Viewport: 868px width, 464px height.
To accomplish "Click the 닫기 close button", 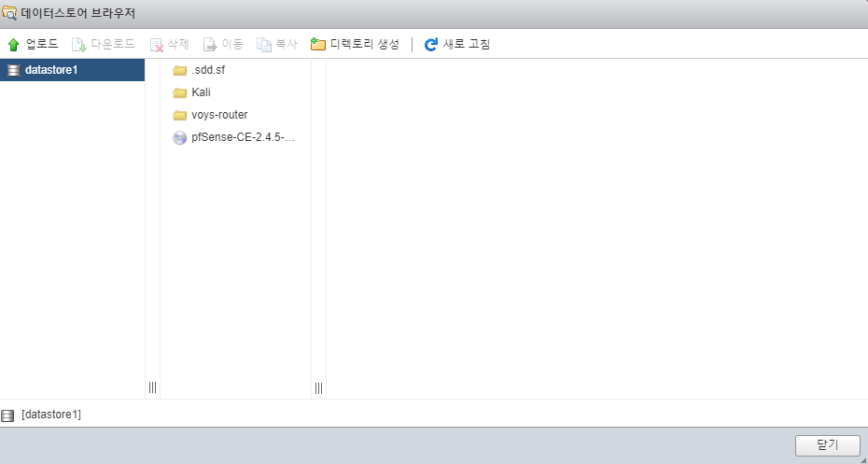I will pyautogui.click(x=828, y=444).
